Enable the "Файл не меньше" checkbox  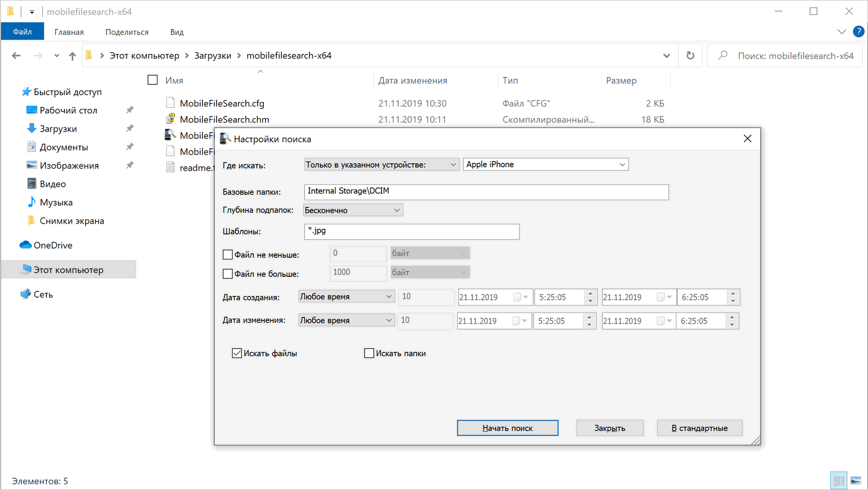coord(227,254)
